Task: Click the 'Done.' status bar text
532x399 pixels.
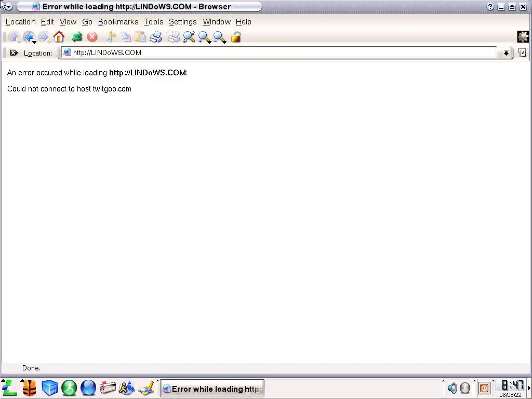Action: point(31,368)
